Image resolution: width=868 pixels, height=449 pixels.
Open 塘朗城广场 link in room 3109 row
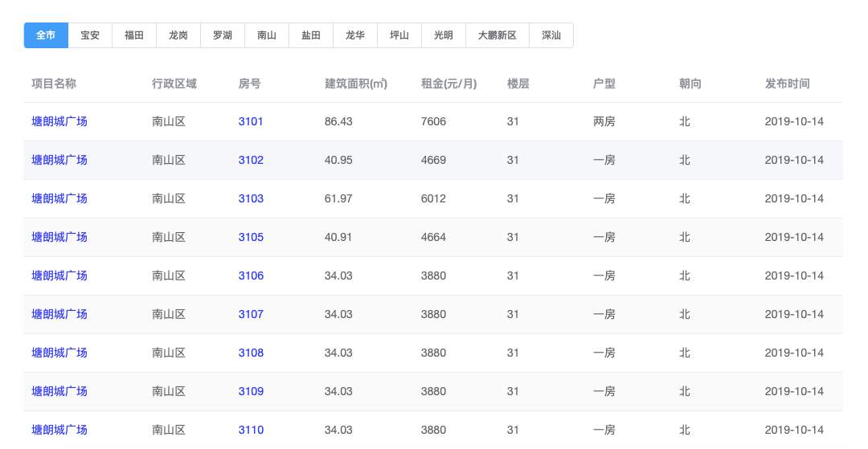[59, 391]
